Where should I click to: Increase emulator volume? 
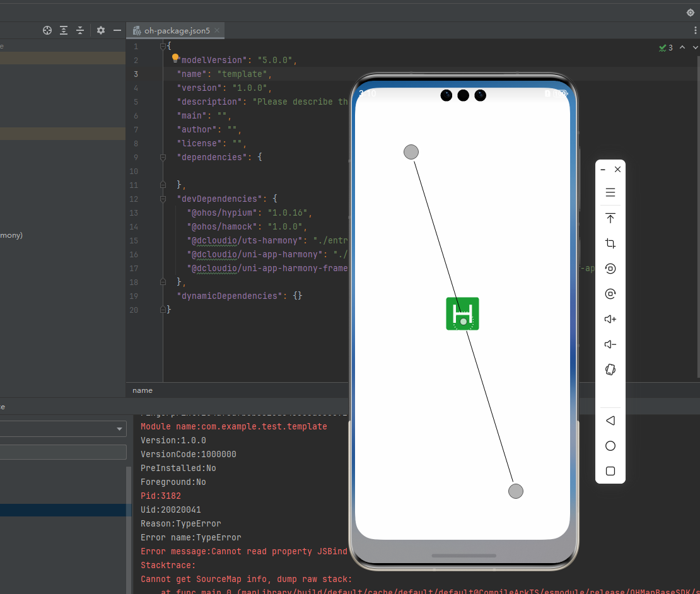coord(610,319)
